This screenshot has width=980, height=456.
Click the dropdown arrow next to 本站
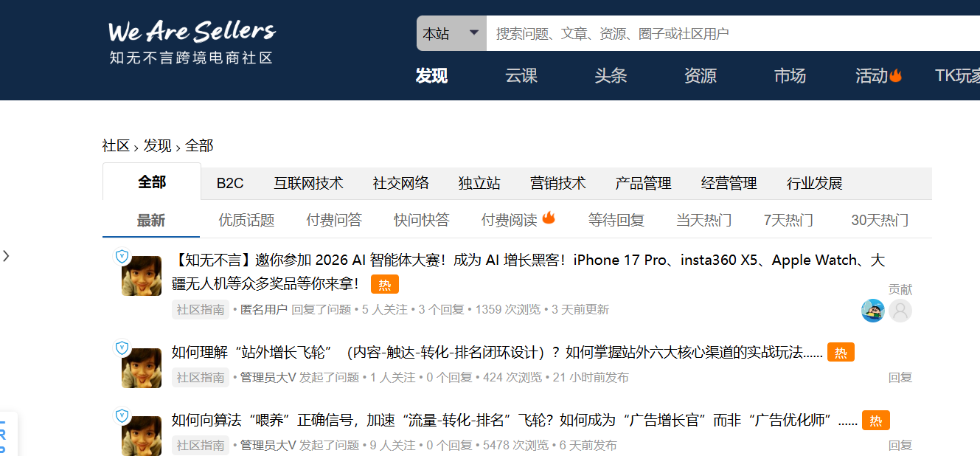[473, 32]
